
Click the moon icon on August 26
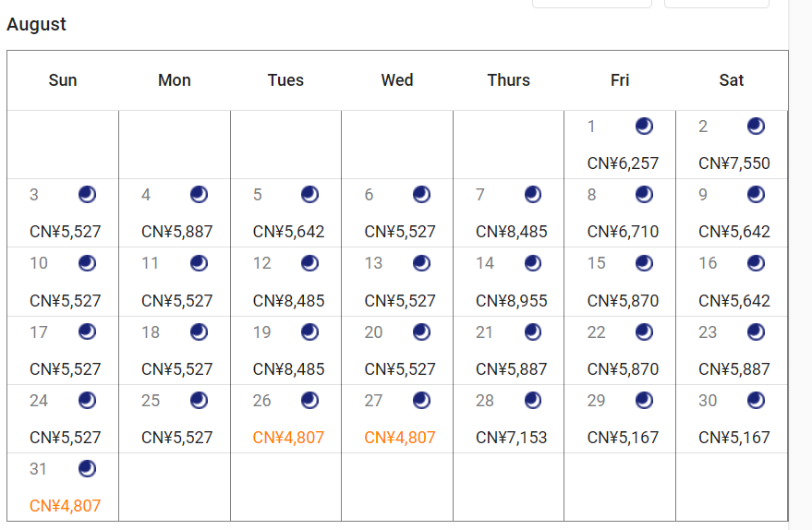[x=309, y=400]
